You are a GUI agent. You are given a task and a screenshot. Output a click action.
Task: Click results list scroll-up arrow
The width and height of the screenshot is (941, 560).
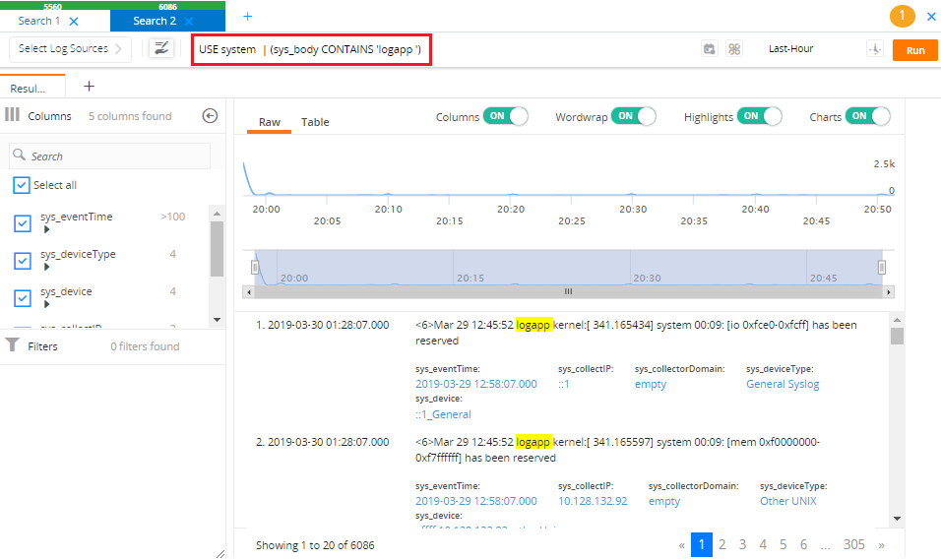897,320
